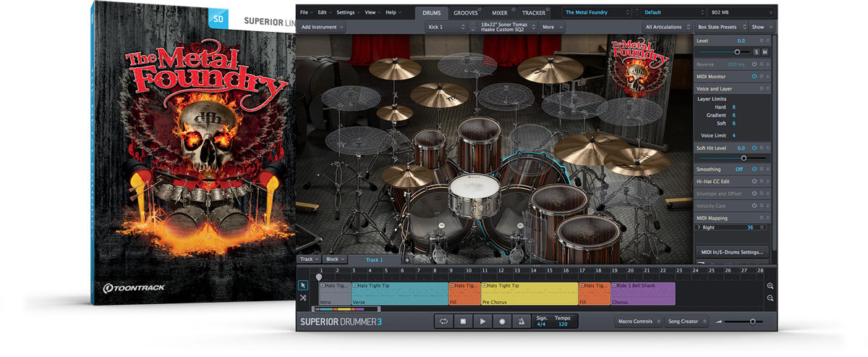
Task: Open the Show dropdown
Action: point(762,27)
